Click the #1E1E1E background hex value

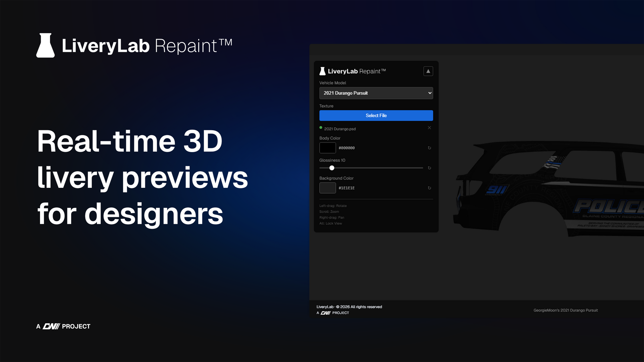(x=346, y=188)
